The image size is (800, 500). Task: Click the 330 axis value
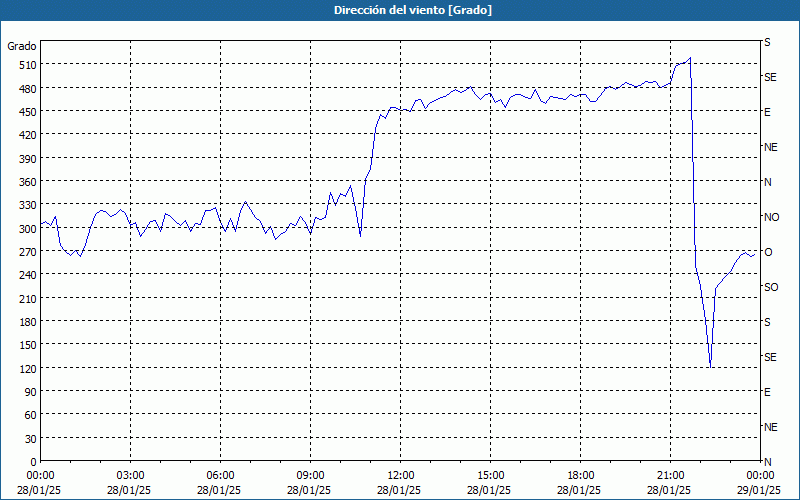(x=28, y=205)
